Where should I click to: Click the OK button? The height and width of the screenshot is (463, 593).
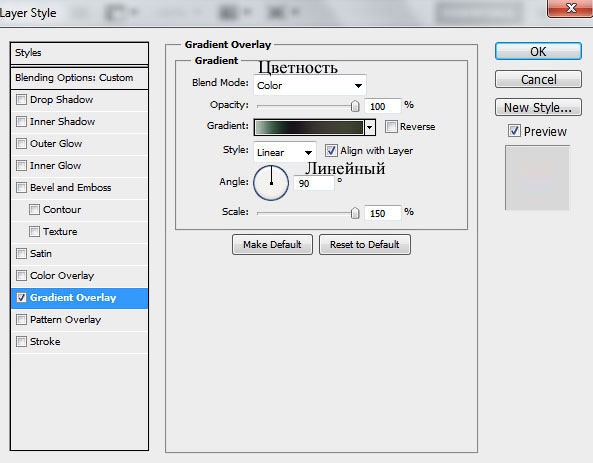point(538,51)
